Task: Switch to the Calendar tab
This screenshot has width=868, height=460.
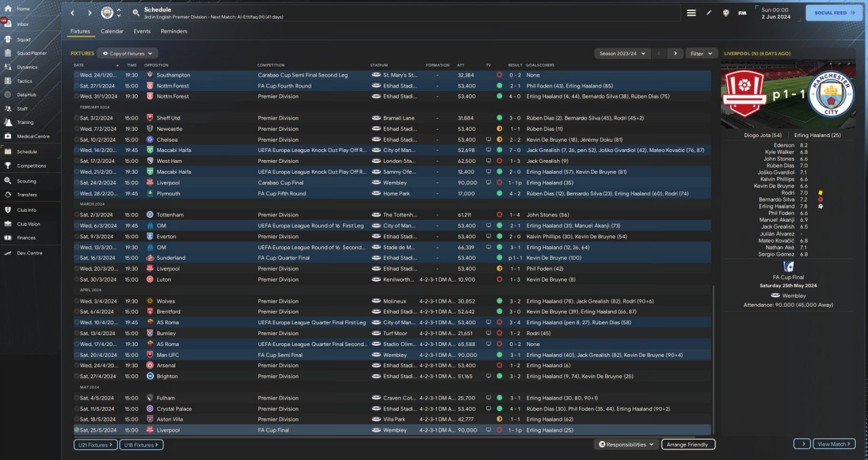Action: (x=112, y=31)
